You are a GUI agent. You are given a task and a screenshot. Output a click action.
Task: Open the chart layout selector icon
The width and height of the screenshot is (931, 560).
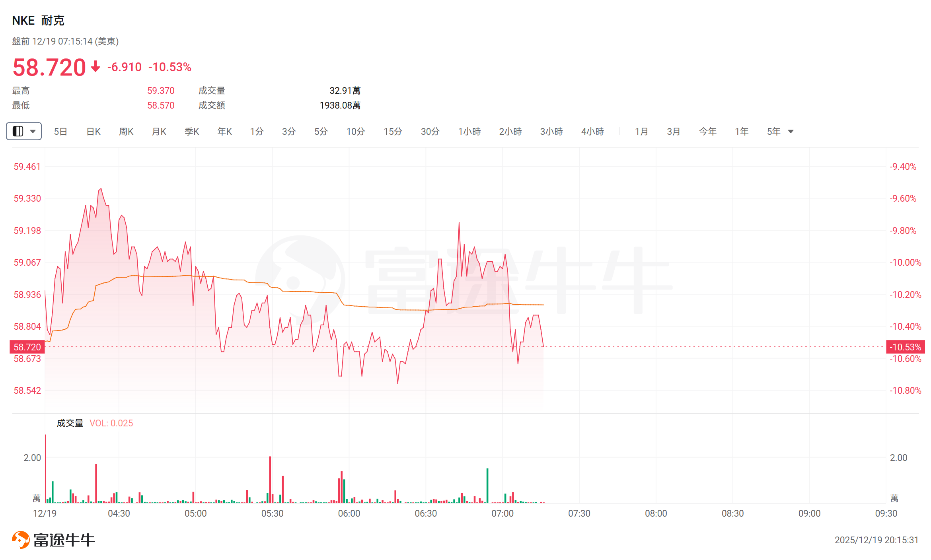(x=18, y=131)
